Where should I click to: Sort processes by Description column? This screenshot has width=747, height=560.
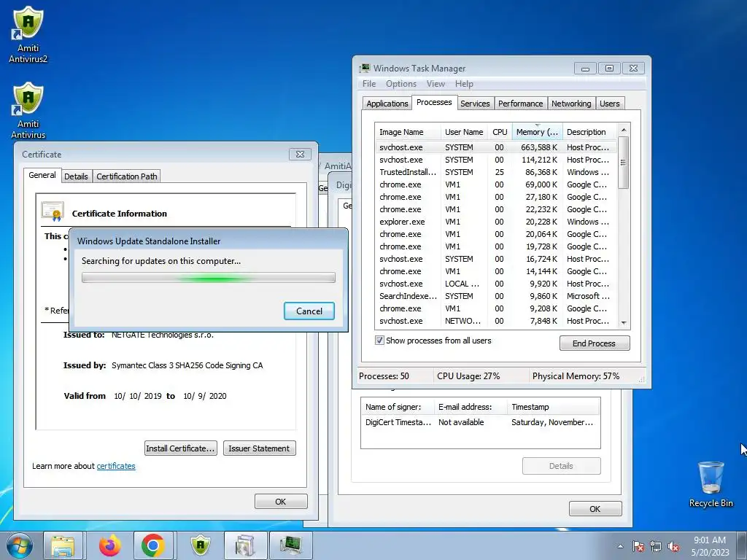point(589,132)
